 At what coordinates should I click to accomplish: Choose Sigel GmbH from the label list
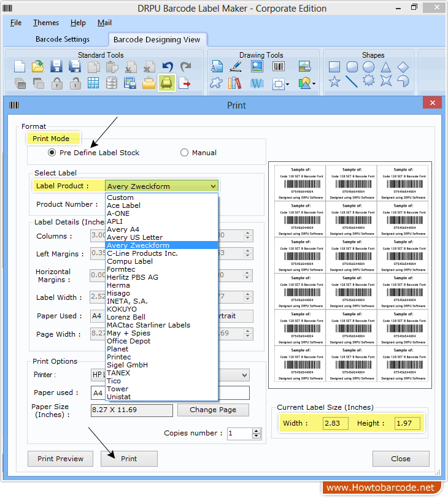coord(161,365)
